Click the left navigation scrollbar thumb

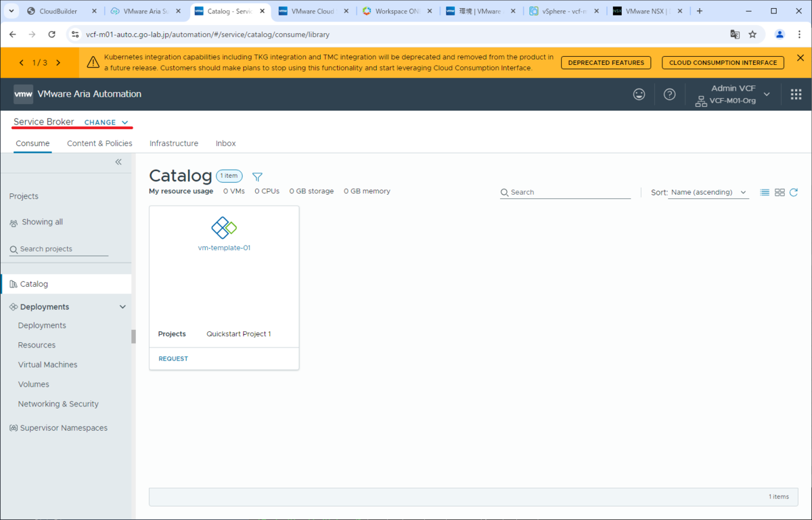coord(133,336)
